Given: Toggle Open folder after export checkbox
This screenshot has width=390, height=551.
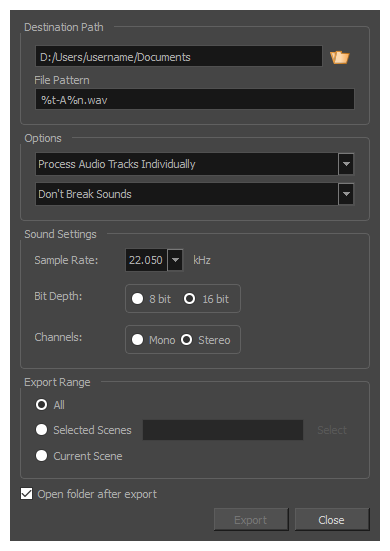Looking at the screenshot, I should 26,493.
